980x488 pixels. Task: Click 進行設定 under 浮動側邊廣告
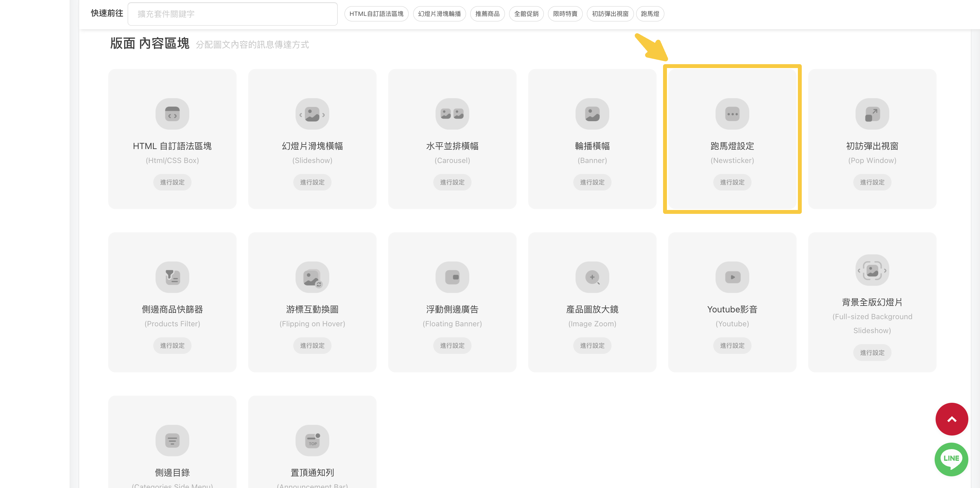point(452,345)
